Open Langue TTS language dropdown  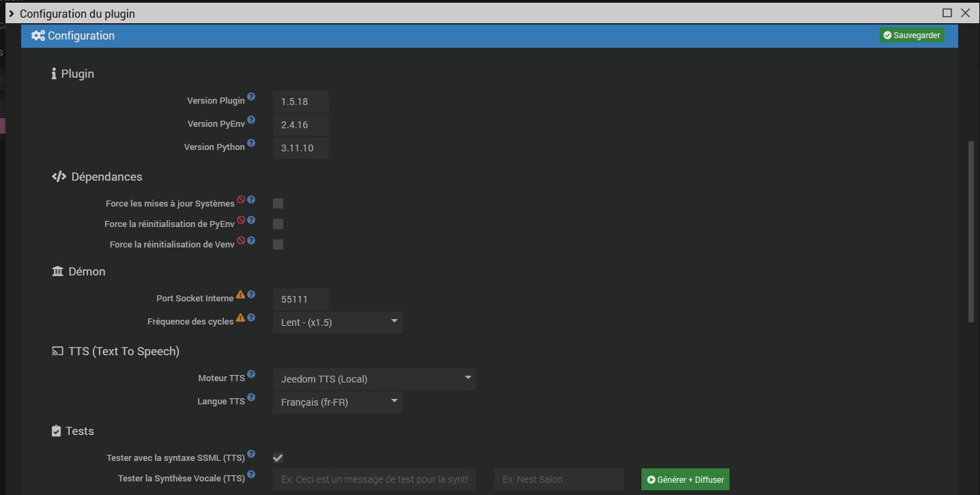[337, 402]
